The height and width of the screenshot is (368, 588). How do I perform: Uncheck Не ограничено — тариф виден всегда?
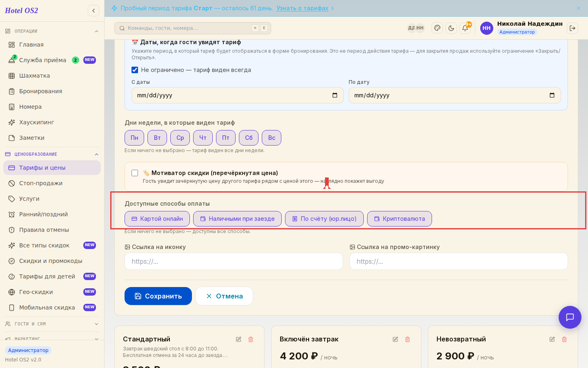[135, 70]
